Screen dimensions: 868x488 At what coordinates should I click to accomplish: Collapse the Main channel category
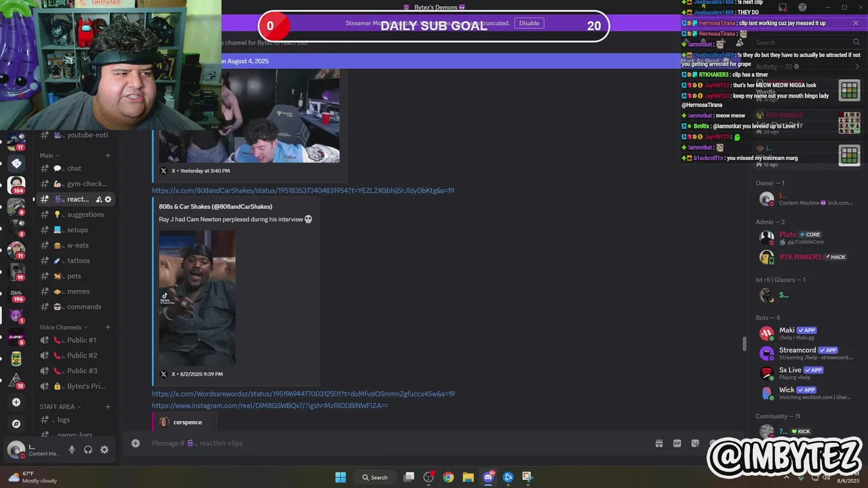click(50, 155)
